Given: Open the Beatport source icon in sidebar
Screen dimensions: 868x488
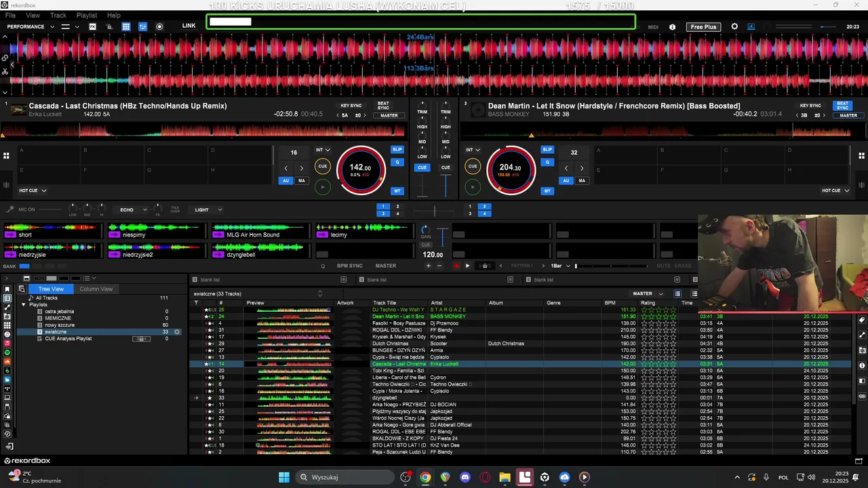Looking at the screenshot, I should (x=7, y=371).
